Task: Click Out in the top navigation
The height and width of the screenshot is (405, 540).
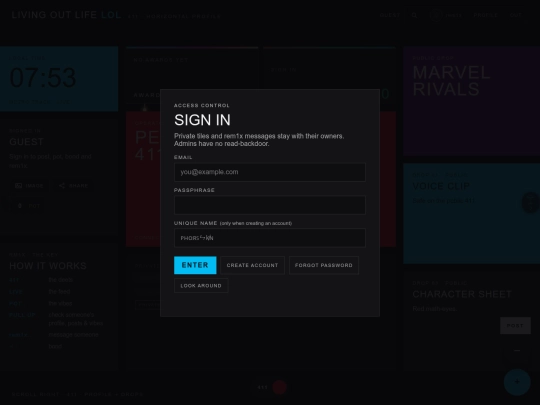Action: point(516,15)
